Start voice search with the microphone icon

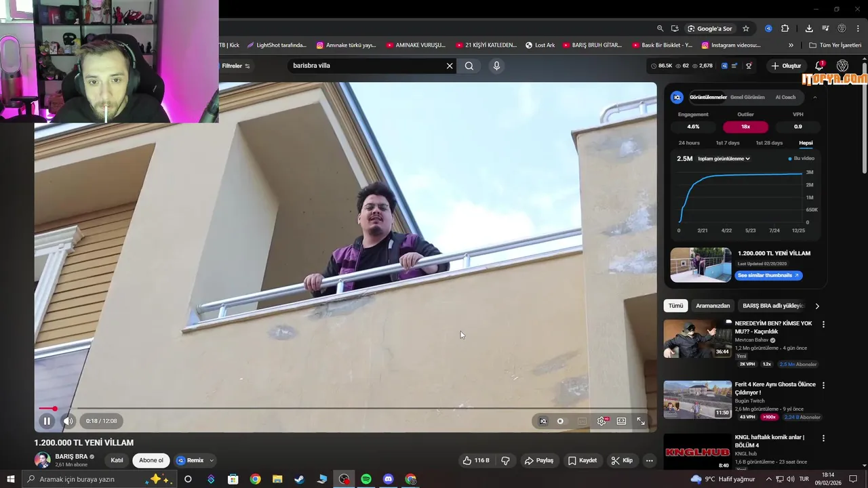pyautogui.click(x=496, y=66)
